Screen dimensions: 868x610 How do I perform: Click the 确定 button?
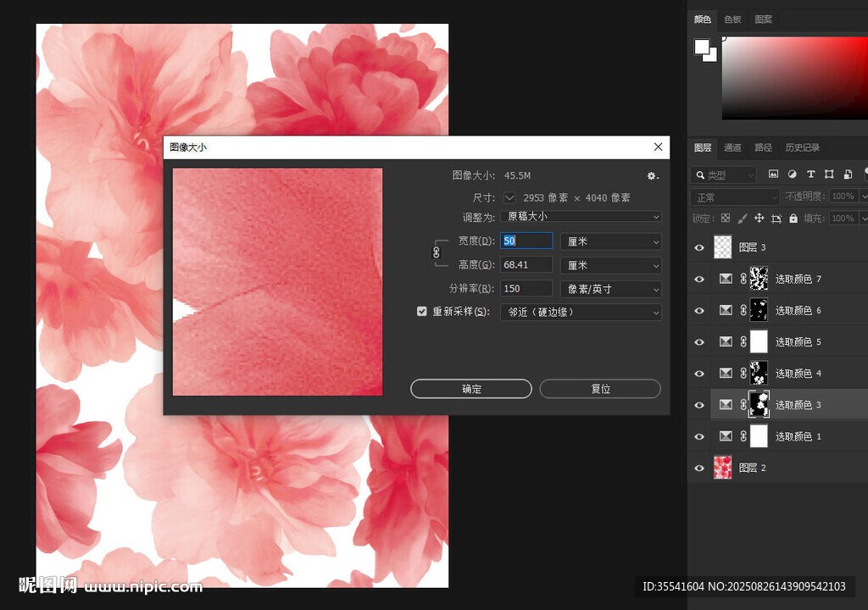(x=471, y=389)
